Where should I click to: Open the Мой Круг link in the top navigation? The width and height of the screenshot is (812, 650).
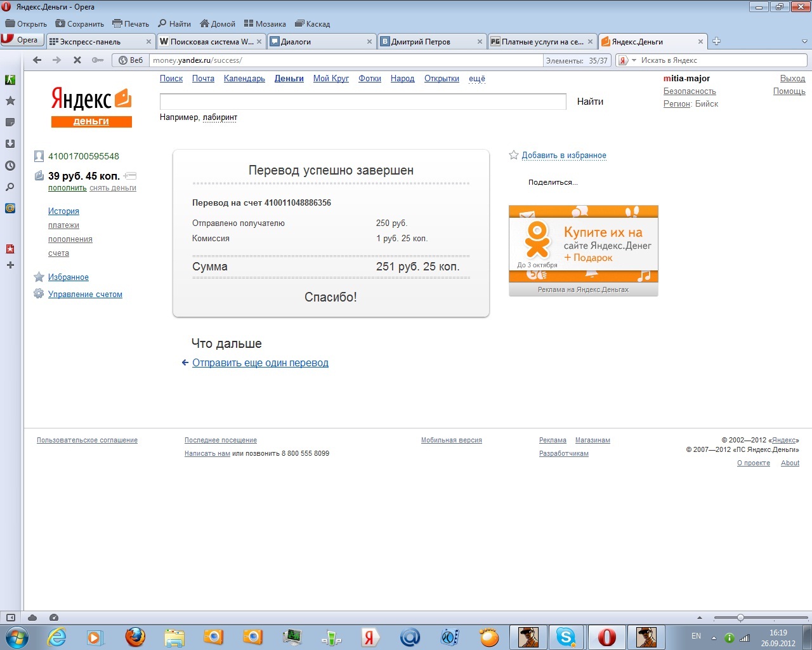click(x=331, y=79)
